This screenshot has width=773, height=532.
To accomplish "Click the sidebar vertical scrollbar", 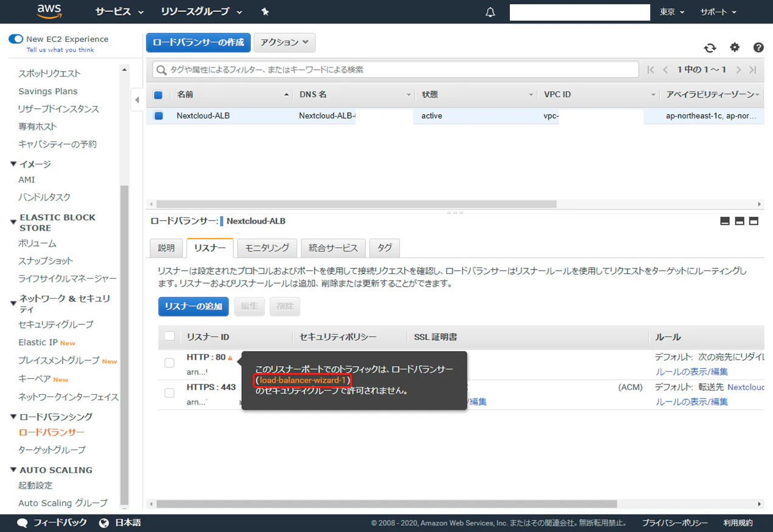I will tap(124, 346).
